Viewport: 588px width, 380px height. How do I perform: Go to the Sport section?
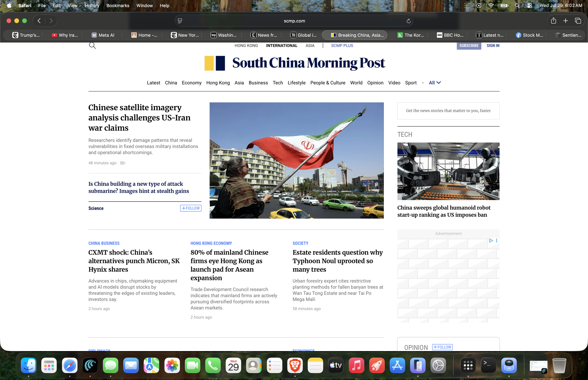click(x=411, y=83)
